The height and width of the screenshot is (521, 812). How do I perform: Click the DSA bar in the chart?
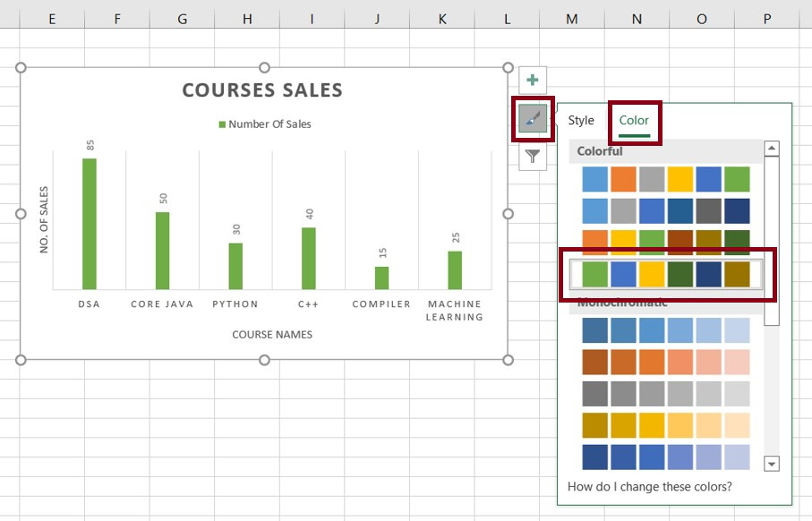pyautogui.click(x=89, y=224)
